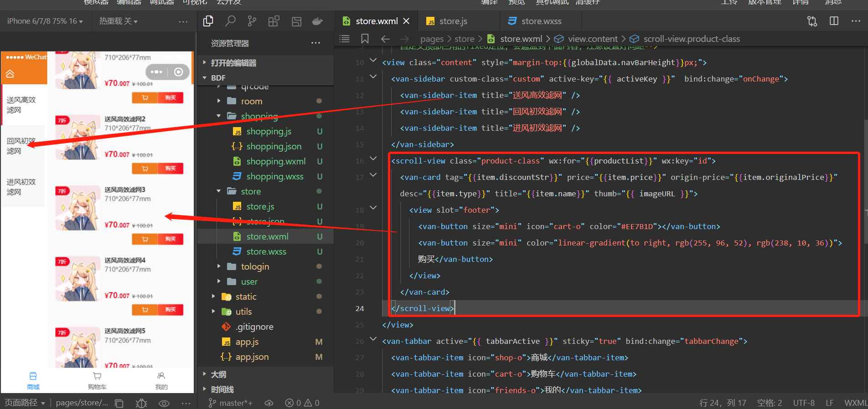Toggle the eye preview icon in the status bar

click(164, 403)
